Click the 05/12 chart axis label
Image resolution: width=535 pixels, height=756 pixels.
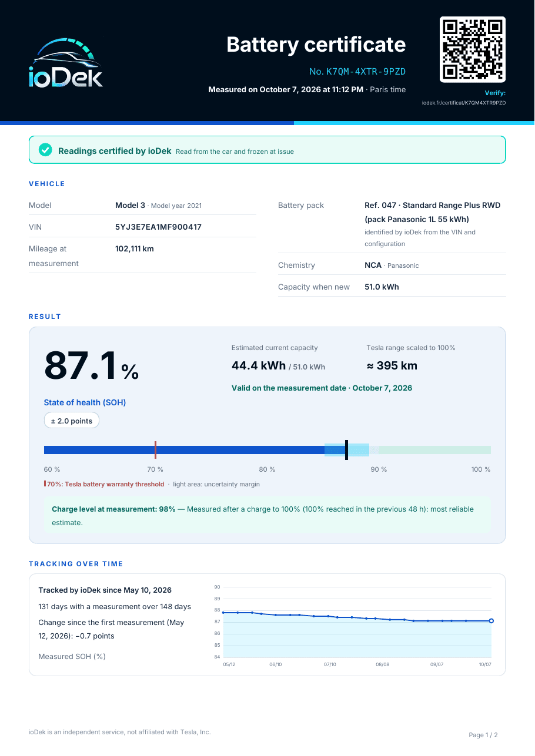pos(229,665)
